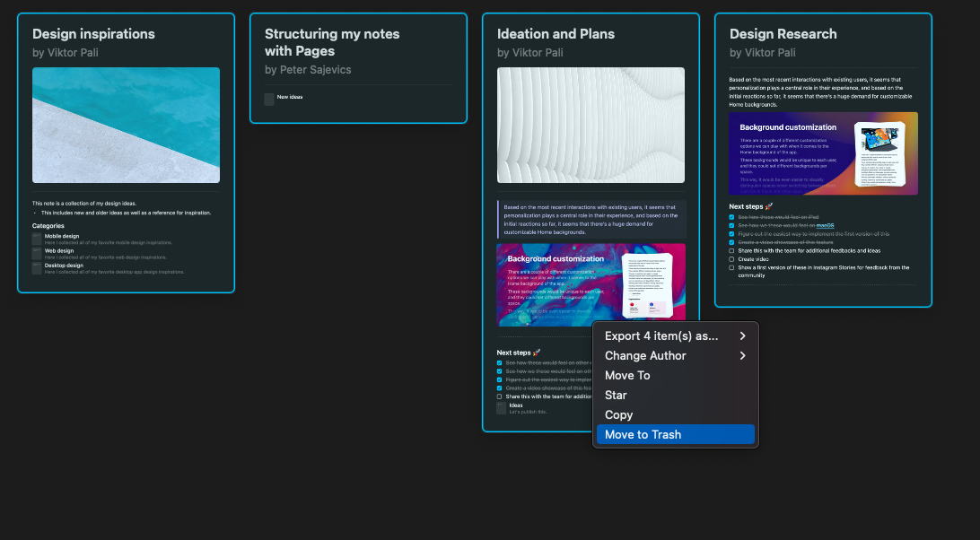Uncheck the task mentioning macOS in Design Research
980x540 pixels.
pyautogui.click(x=732, y=226)
